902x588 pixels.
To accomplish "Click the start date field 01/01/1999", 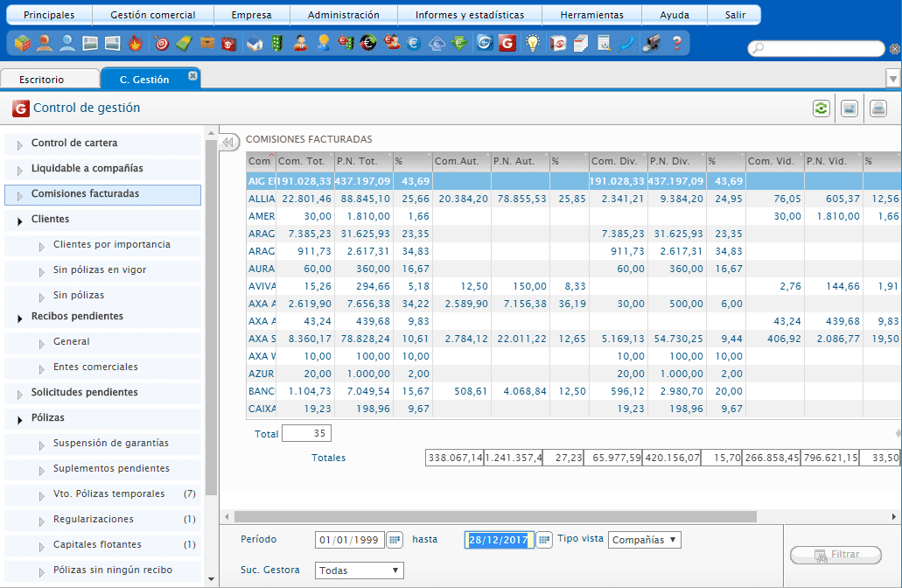I will pyautogui.click(x=350, y=540).
